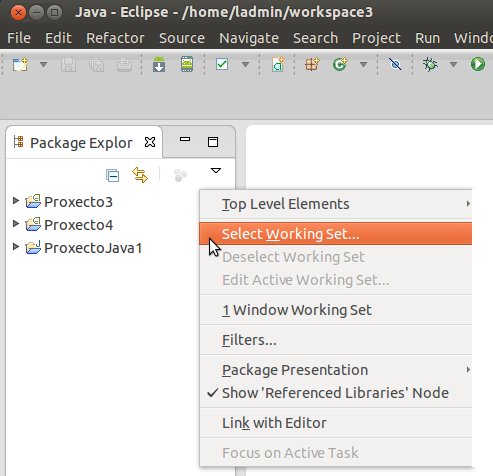Image resolution: width=493 pixels, height=476 pixels.
Task: Click the Skip All Breakpoints icon
Action: [x=395, y=64]
